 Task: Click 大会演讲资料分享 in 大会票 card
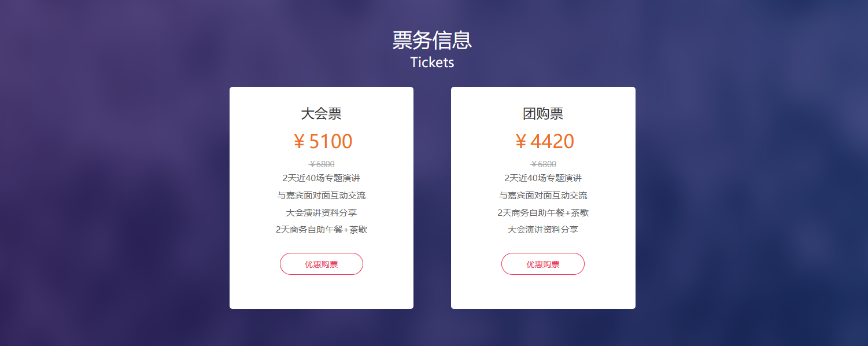pos(322,212)
